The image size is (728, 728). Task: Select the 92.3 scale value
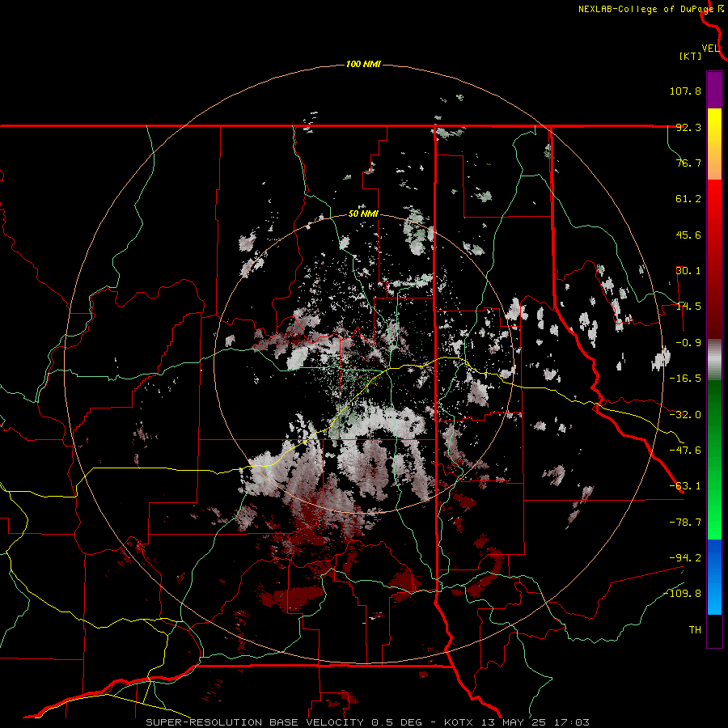pos(688,127)
